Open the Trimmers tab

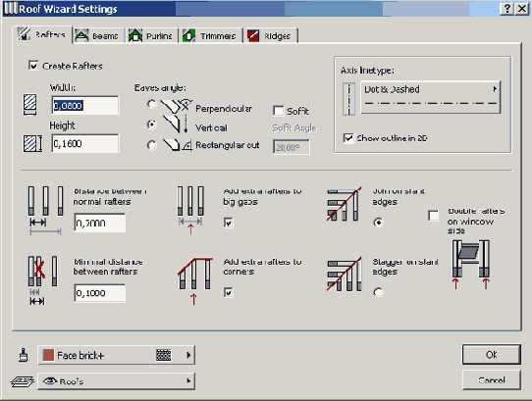coord(211,35)
